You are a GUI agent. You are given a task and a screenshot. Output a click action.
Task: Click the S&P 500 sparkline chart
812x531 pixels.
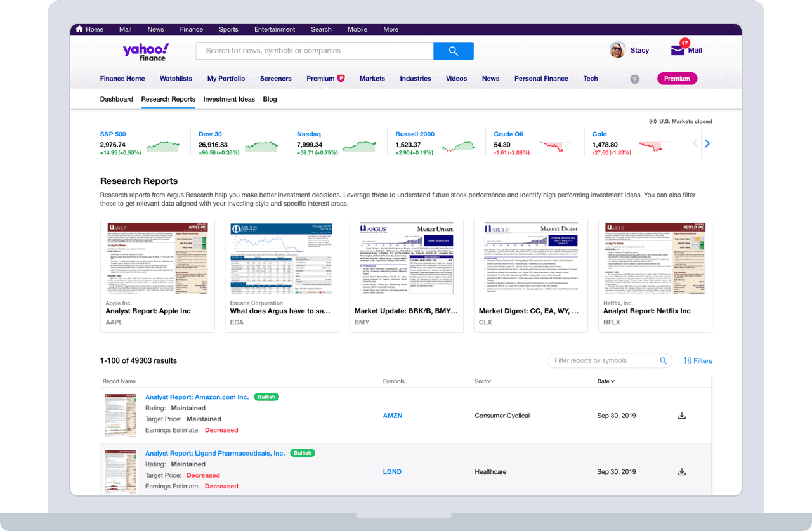[x=163, y=147]
